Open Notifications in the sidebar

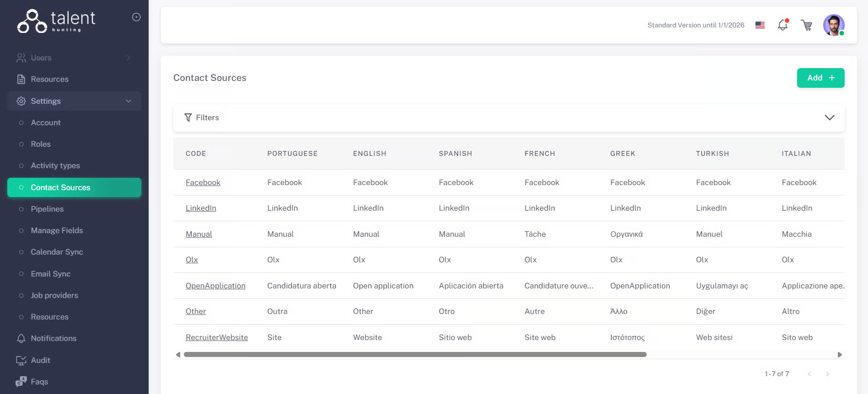(54, 338)
